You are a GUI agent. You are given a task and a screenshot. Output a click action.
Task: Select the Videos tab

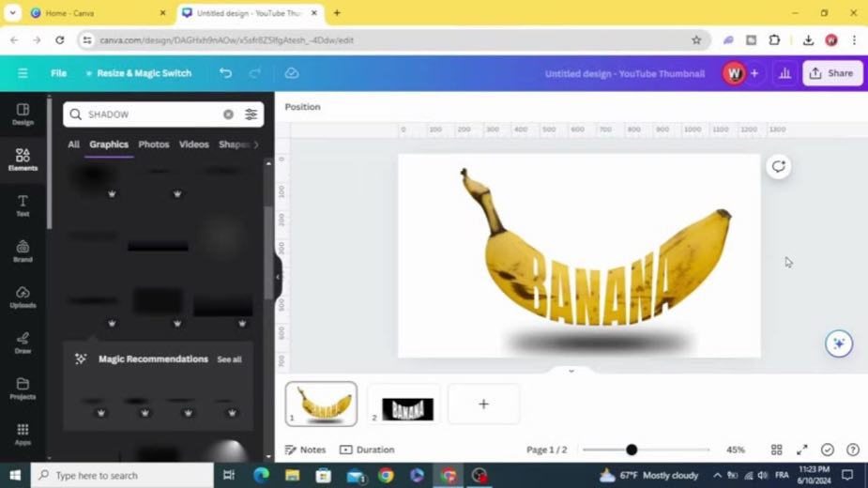click(x=193, y=145)
